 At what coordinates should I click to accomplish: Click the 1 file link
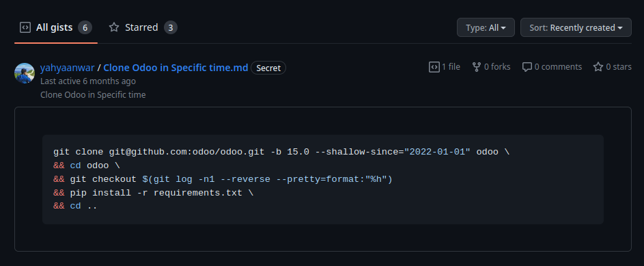click(445, 67)
